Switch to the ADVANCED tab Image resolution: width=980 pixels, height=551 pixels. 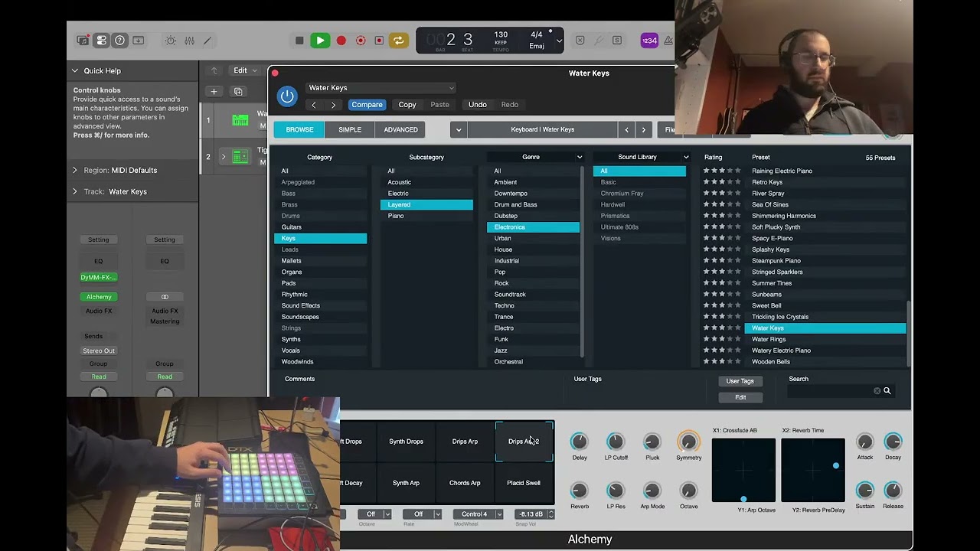click(400, 130)
